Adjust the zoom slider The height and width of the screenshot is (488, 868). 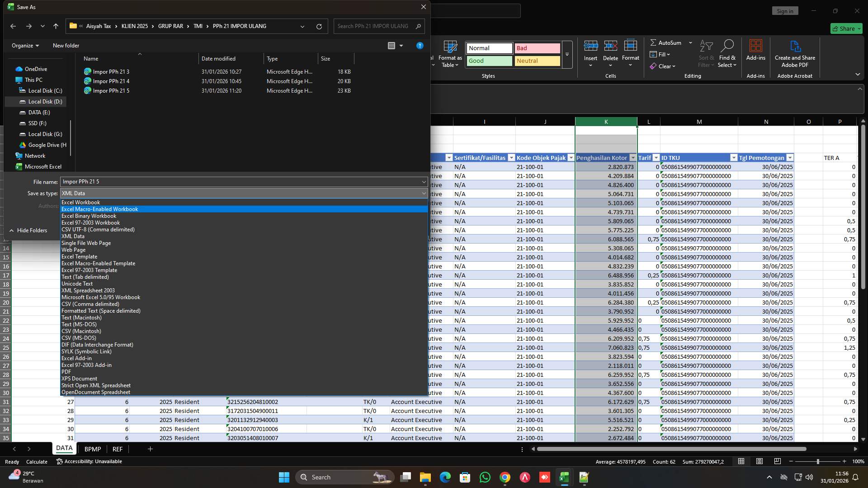[818, 461]
